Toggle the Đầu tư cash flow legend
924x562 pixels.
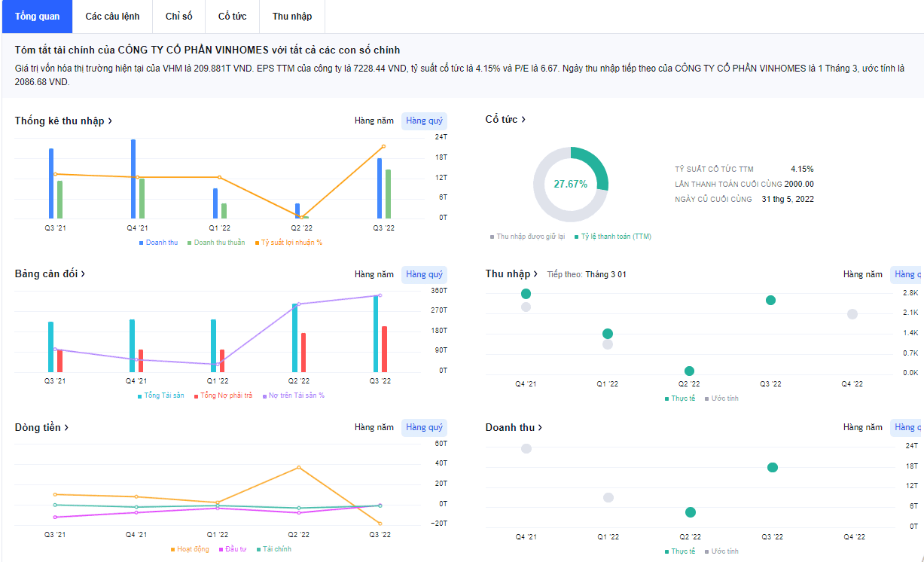pyautogui.click(x=232, y=549)
